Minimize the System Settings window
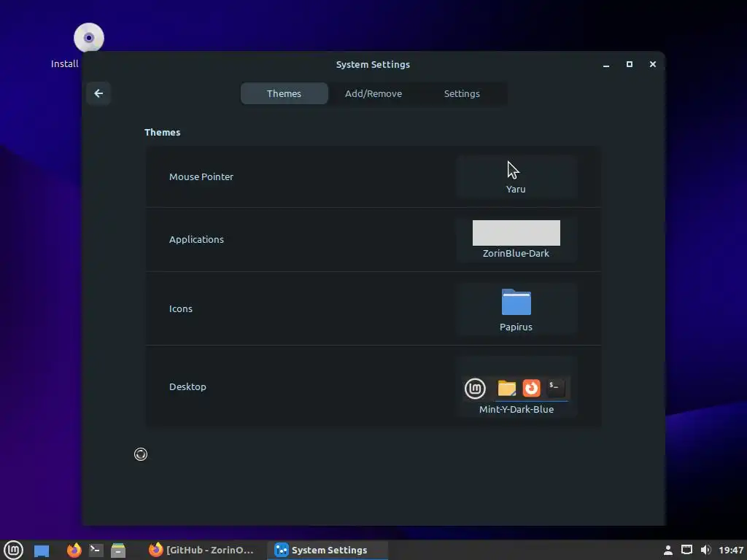 coord(606,64)
